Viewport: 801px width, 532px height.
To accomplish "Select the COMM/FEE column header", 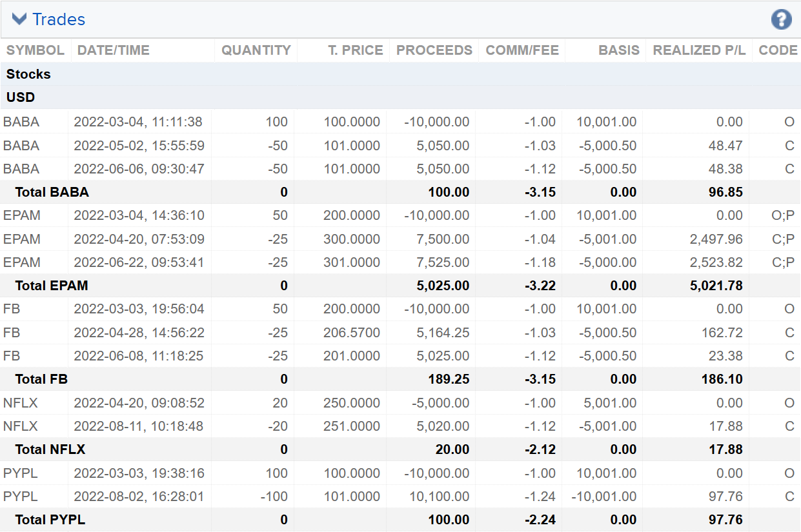I will (522, 50).
